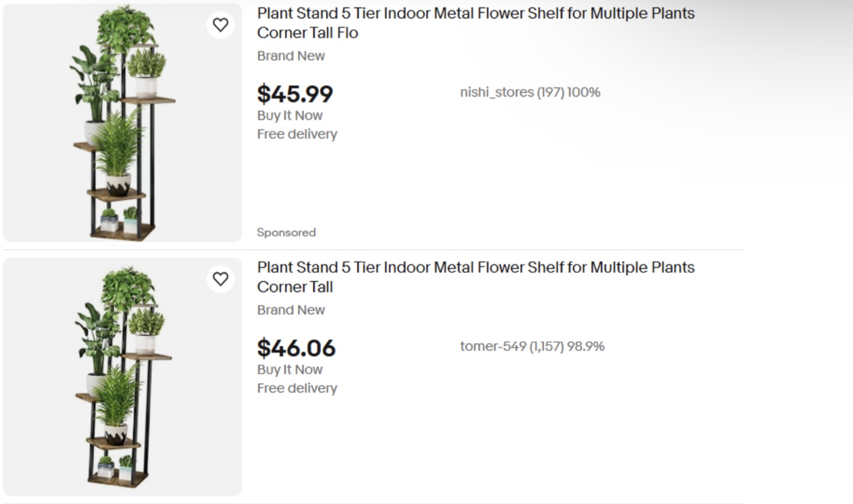Select the $46.06 price text

click(296, 348)
